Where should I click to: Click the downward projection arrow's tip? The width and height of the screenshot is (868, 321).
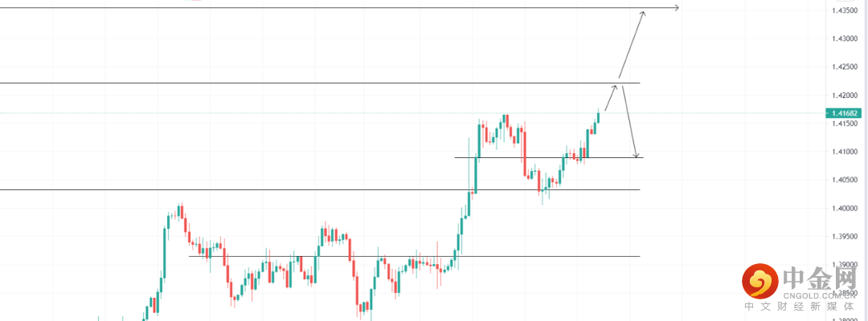click(636, 156)
